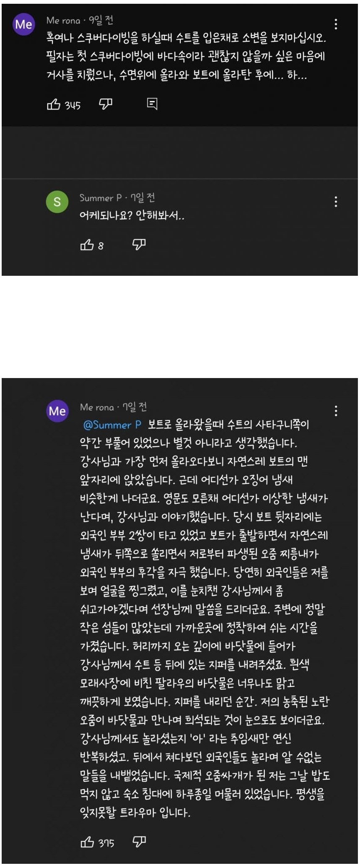Open replies icon on top comment
The height and width of the screenshot is (868, 360).
[152, 104]
